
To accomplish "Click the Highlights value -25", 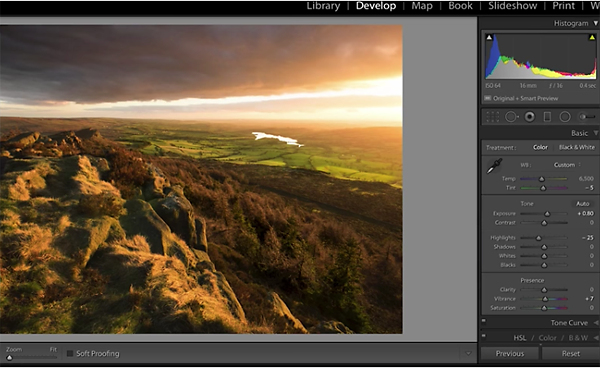I will coord(588,238).
